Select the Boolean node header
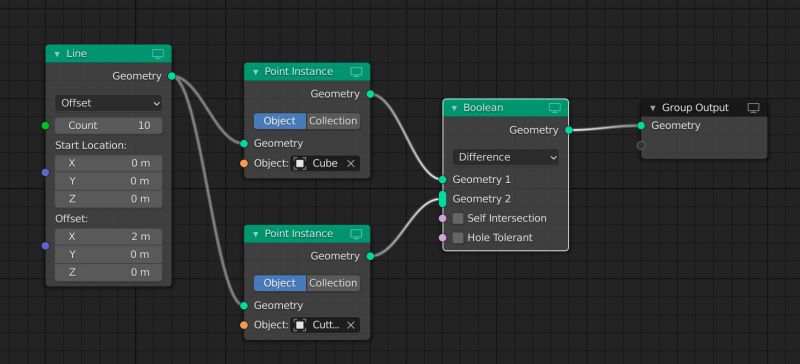 point(506,108)
